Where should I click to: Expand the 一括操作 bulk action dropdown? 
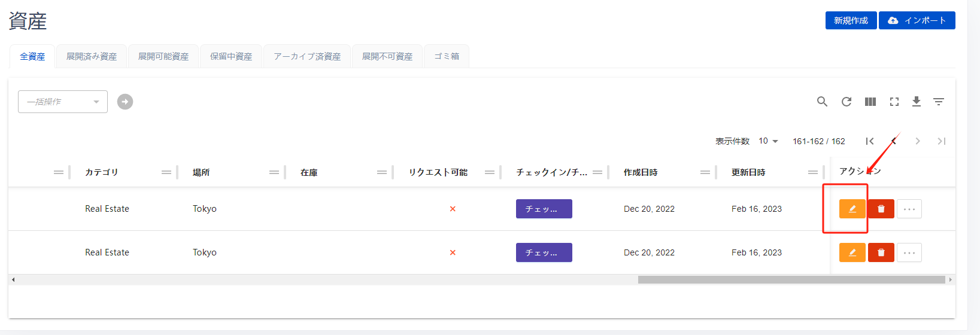(63, 102)
